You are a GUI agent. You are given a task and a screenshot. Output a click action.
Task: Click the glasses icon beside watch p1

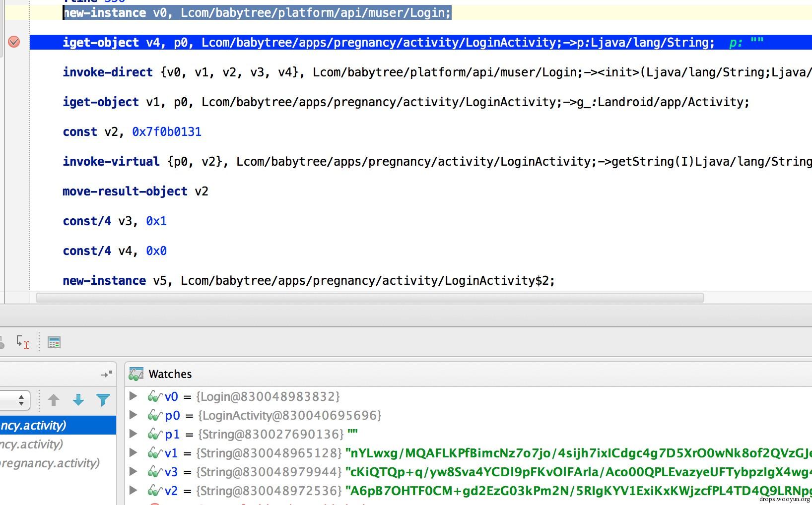155,434
